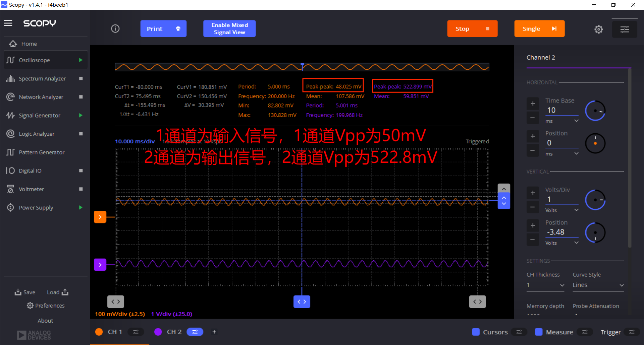This screenshot has height=345, width=644.
Task: Decrease Time Base with minus
Action: coord(533,118)
